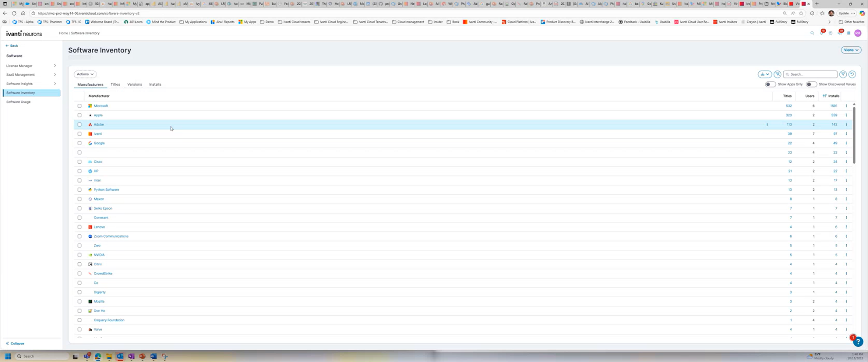Open the Adobe manufacturer link
868x362 pixels.
pos(99,125)
